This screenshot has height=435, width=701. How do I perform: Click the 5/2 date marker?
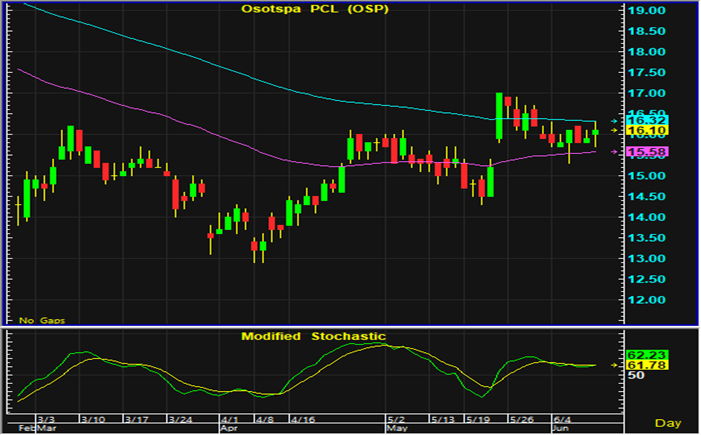pyautogui.click(x=396, y=420)
